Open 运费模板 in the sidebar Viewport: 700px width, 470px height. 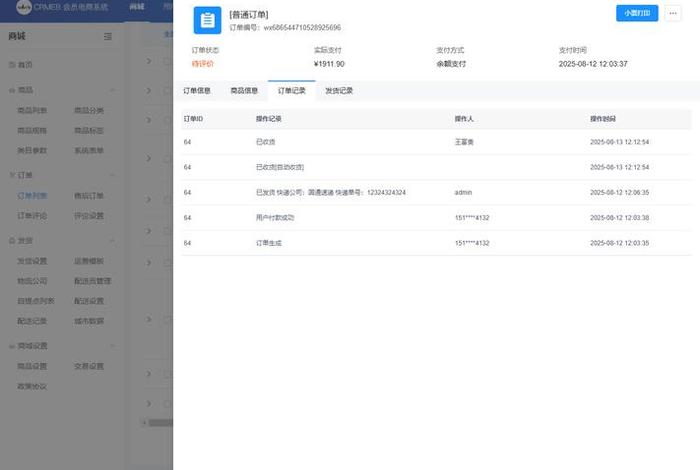pyautogui.click(x=89, y=261)
